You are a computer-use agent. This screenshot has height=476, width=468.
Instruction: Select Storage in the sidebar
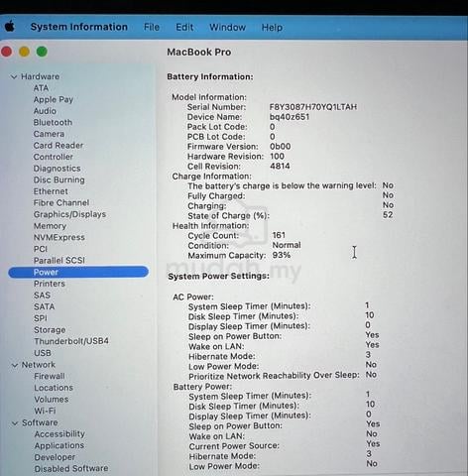click(x=50, y=330)
